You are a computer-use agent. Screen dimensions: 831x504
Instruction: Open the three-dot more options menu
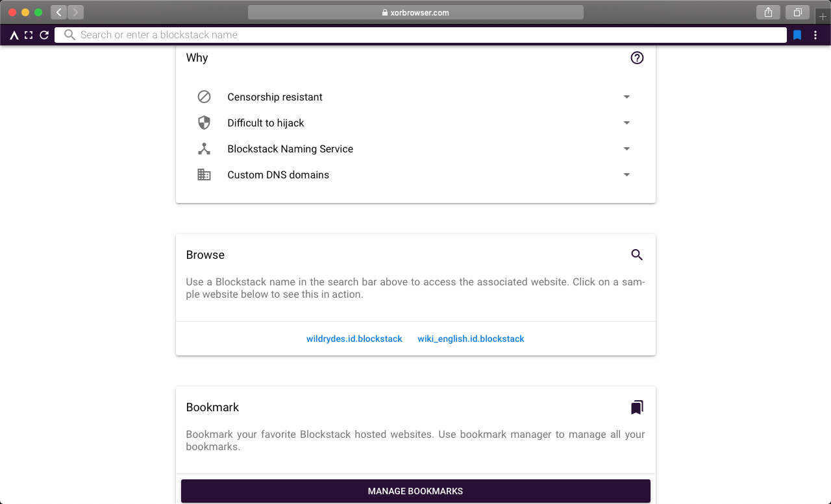pos(815,35)
